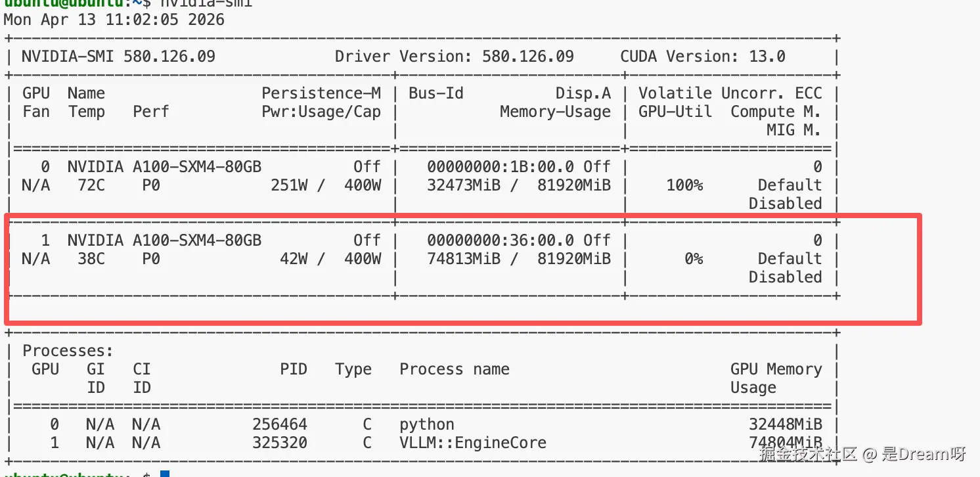Click 'Disabled' in the GPU 1 row
Screen dimensions: 980x477
786,277
